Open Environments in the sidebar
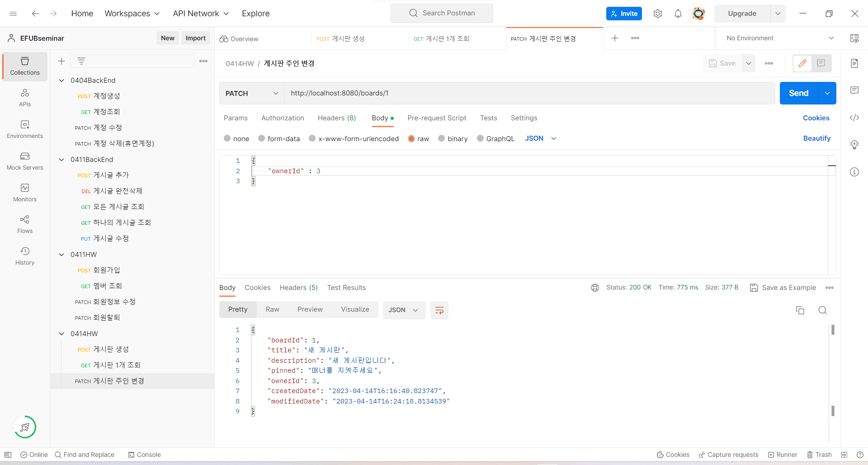Viewport: 868px width, 465px height. pos(25,129)
